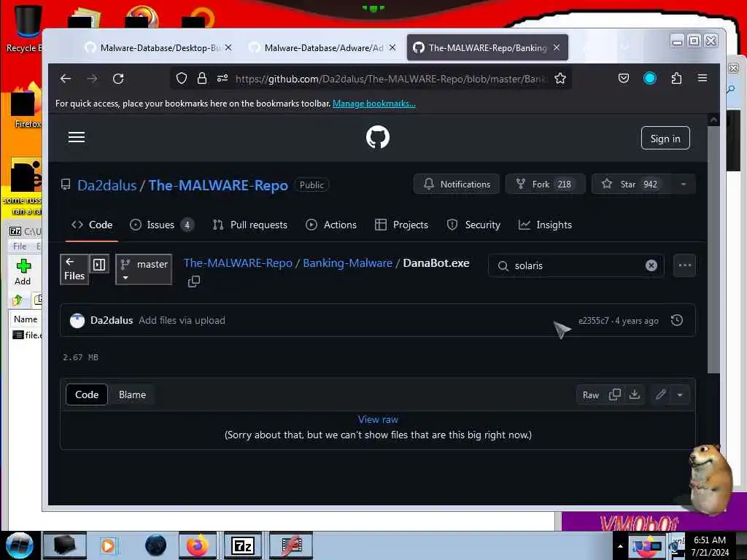Open the Security tab

pos(473,225)
